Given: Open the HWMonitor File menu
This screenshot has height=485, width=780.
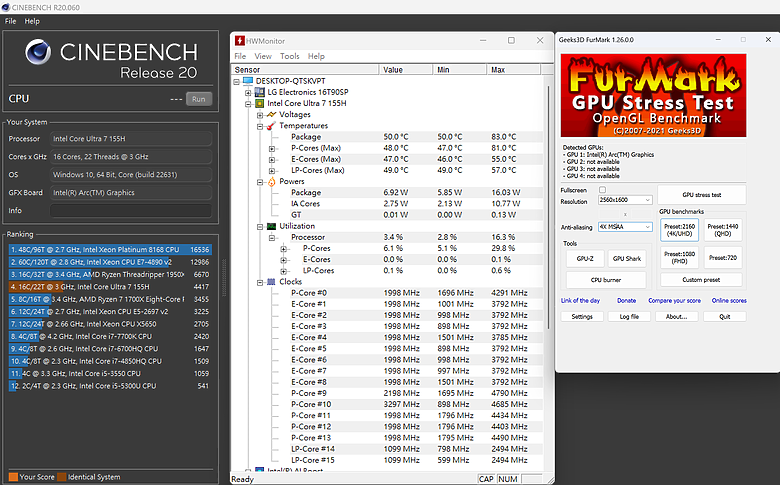Looking at the screenshot, I should [x=240, y=56].
